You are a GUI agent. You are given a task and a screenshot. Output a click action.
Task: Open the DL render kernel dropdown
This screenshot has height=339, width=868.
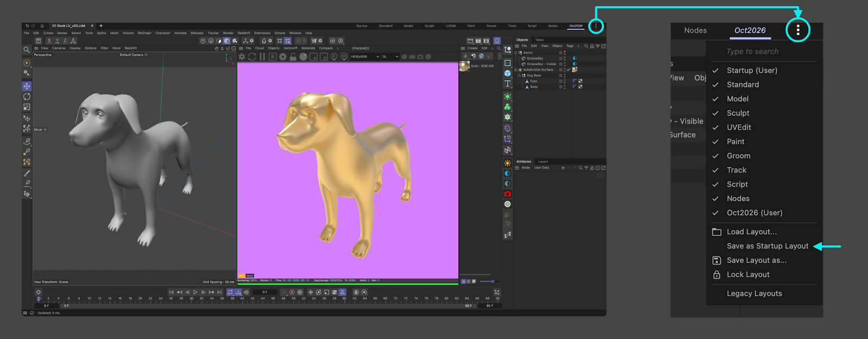[x=390, y=56]
